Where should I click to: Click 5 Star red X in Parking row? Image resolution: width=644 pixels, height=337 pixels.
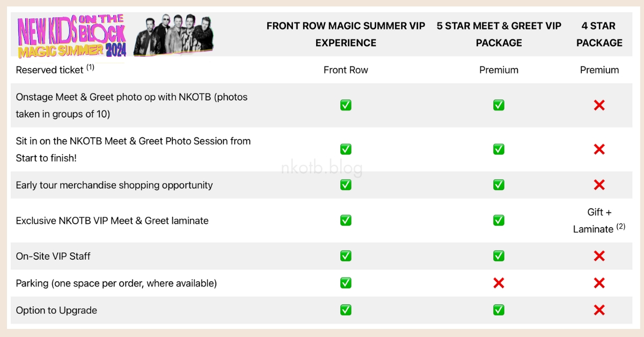click(x=499, y=283)
